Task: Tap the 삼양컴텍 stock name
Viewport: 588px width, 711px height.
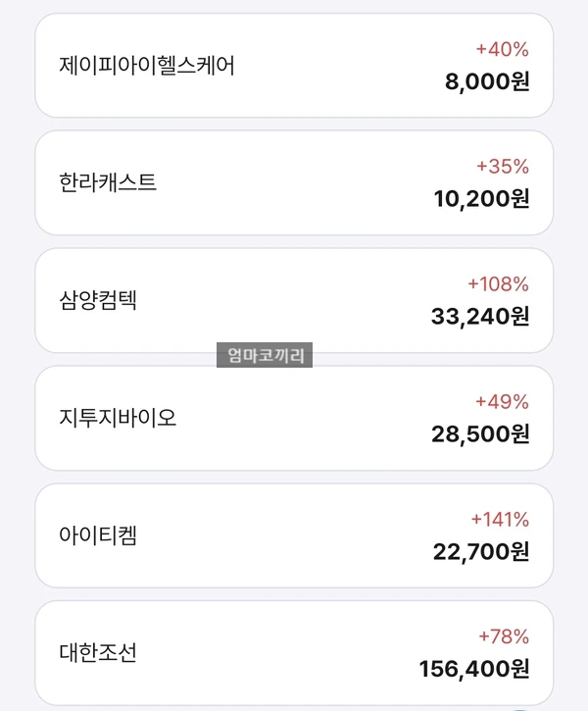Action: click(x=98, y=300)
